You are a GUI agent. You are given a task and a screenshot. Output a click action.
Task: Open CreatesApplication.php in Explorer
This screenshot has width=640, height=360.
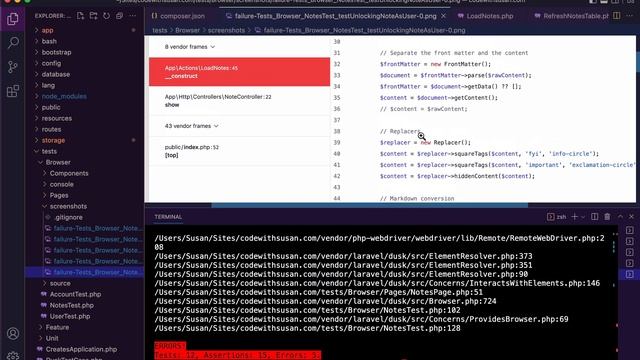click(x=81, y=349)
